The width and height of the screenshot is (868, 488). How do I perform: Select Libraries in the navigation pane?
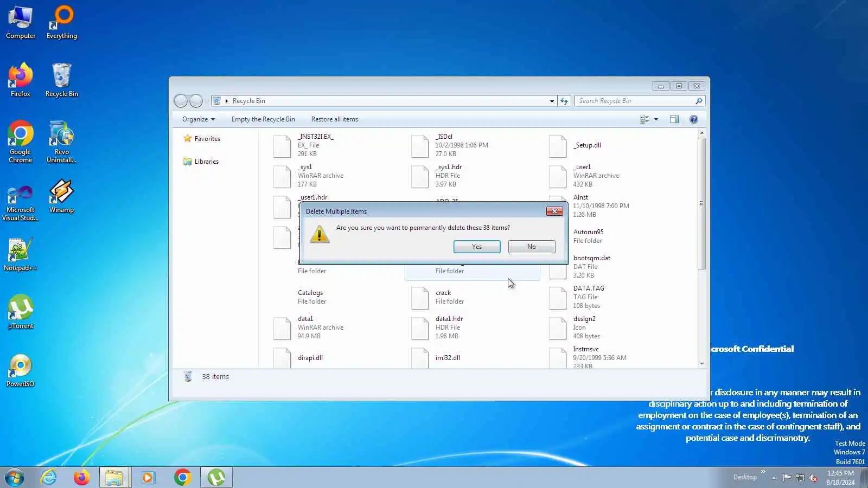[201, 162]
